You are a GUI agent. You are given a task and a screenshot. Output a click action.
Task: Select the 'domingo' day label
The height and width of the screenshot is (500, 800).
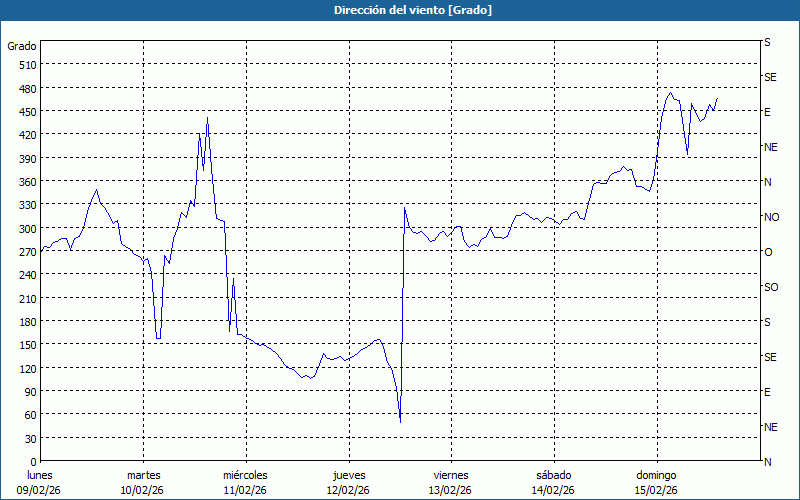(x=656, y=474)
